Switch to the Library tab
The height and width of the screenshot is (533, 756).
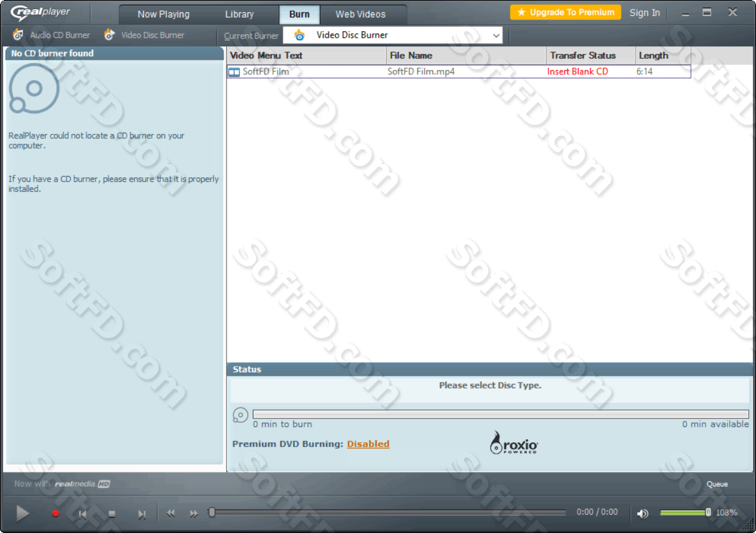coord(239,14)
